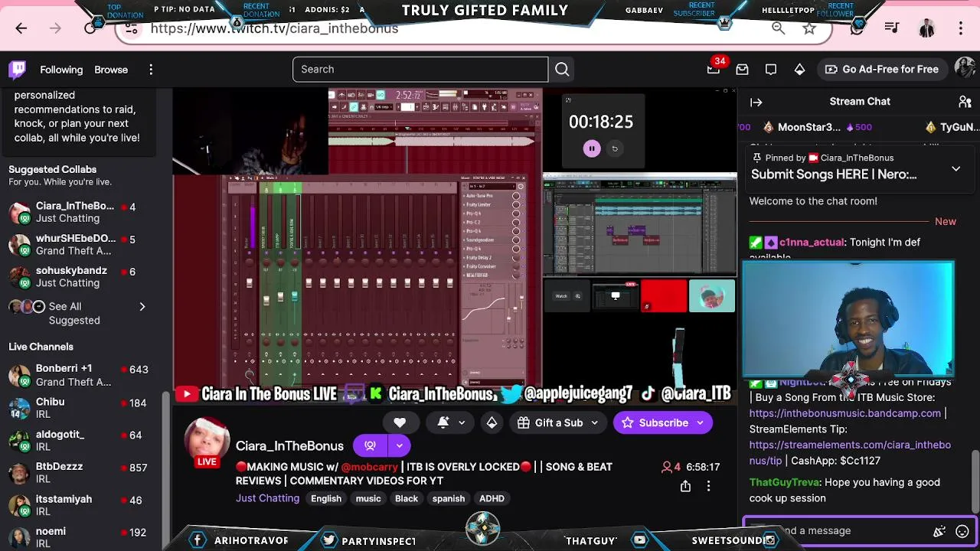The width and height of the screenshot is (980, 551).
Task: Click the Ciara_InTheBonus channel name
Action: pyautogui.click(x=289, y=445)
